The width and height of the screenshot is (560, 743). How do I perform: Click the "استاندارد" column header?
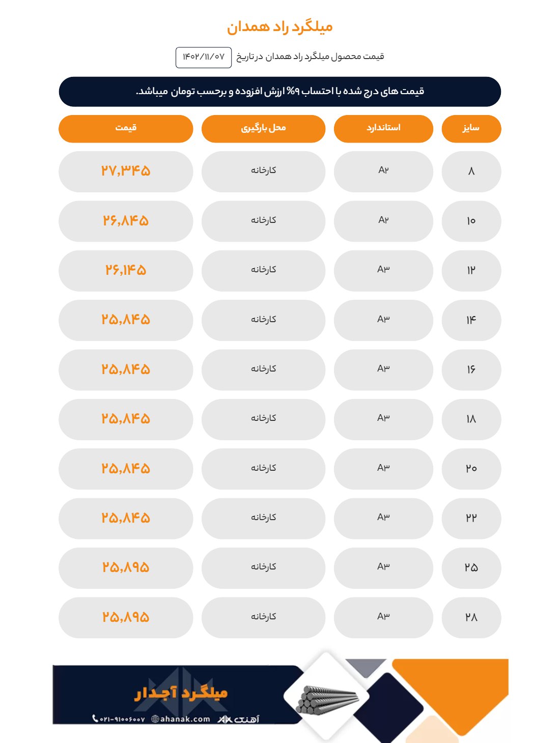[x=383, y=128]
